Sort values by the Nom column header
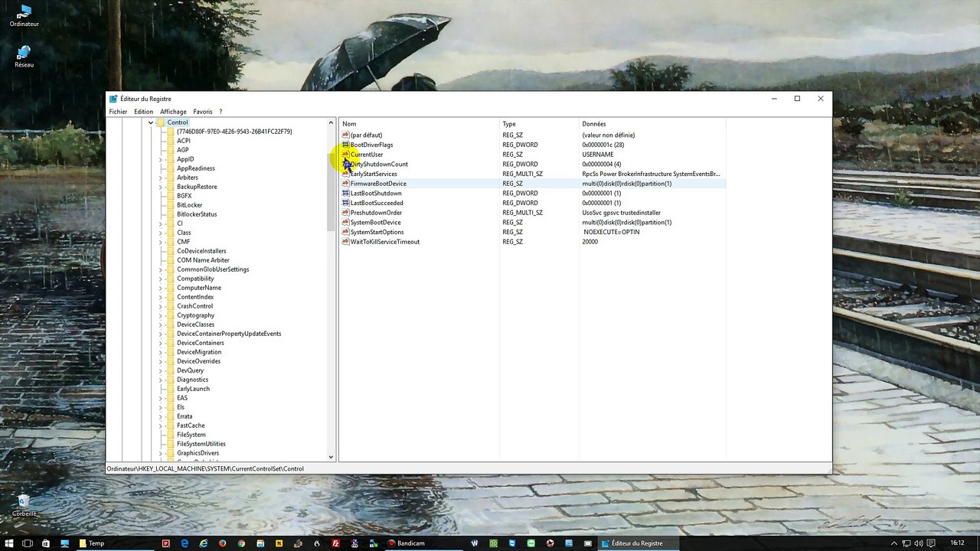The height and width of the screenshot is (551, 980). [x=419, y=124]
